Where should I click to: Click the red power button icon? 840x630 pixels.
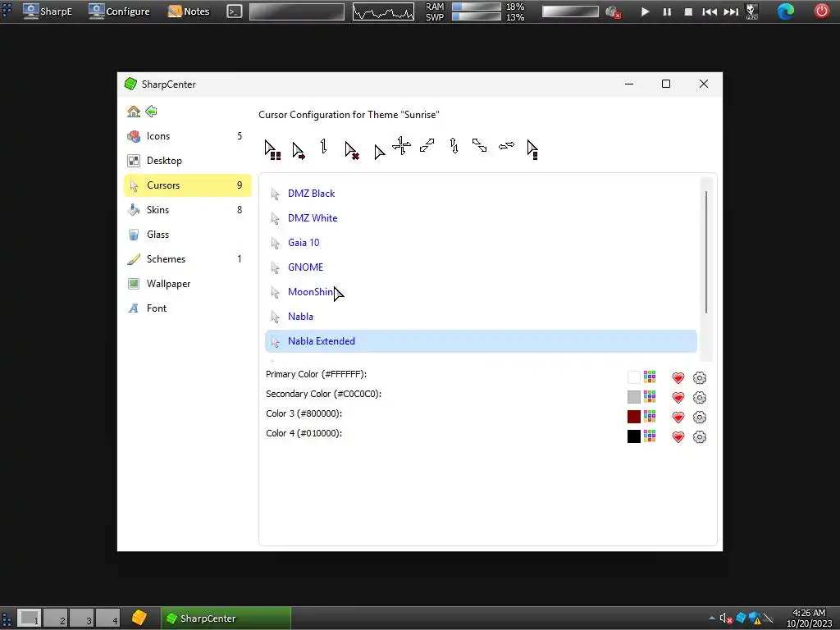point(822,11)
